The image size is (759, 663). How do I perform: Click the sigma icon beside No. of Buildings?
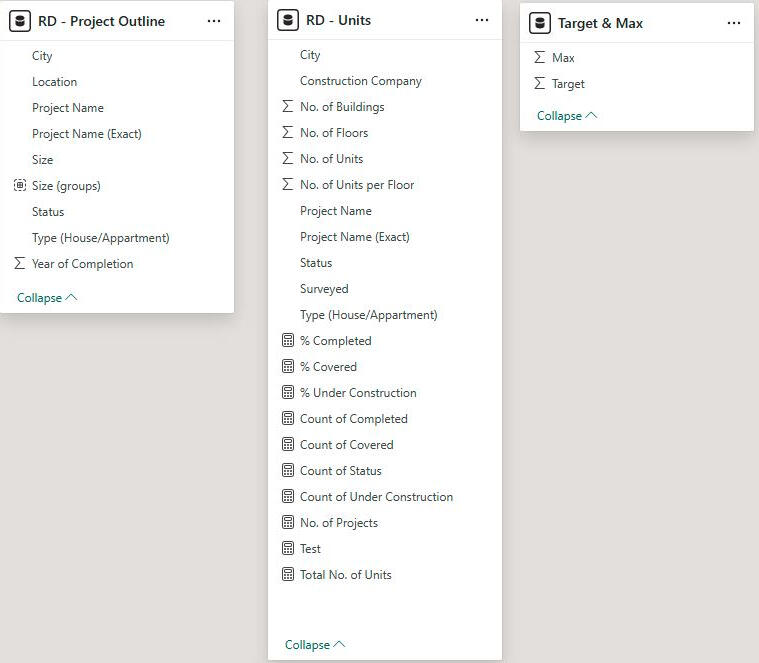pyautogui.click(x=288, y=107)
